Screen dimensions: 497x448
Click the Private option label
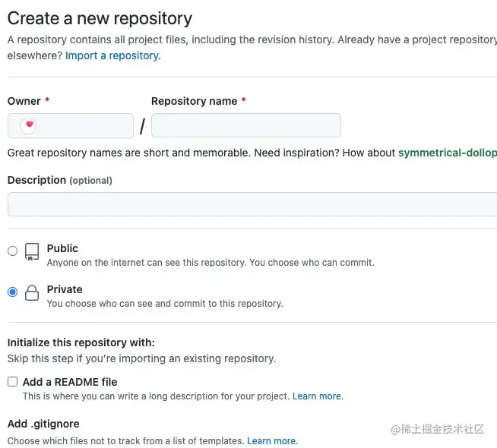pos(65,289)
